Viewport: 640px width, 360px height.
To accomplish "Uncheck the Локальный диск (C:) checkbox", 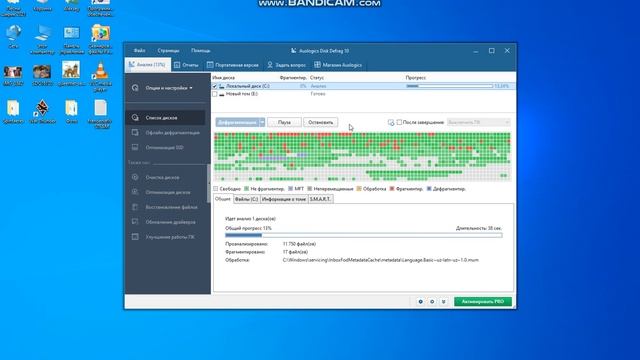I will click(215, 86).
